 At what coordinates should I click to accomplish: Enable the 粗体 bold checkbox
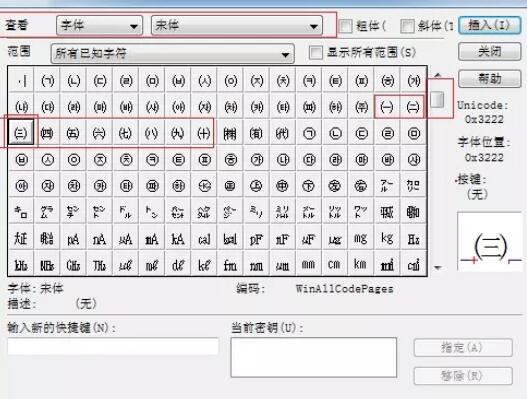pyautogui.click(x=346, y=26)
